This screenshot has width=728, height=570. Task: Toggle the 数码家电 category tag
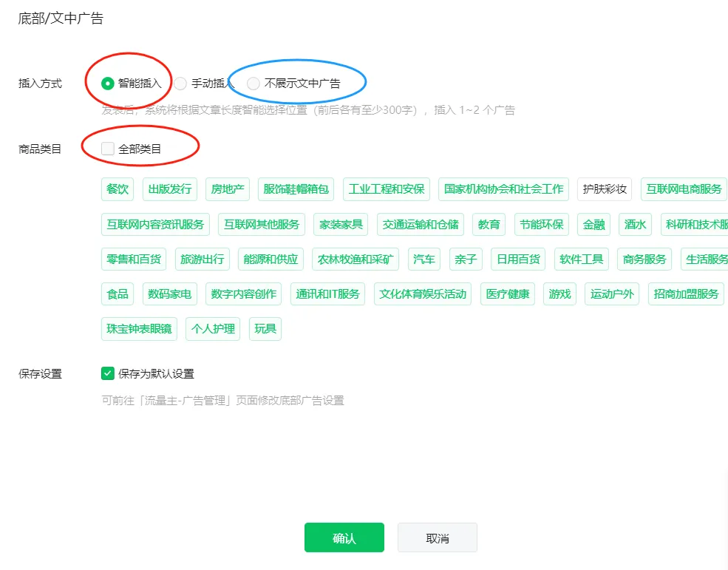point(170,294)
